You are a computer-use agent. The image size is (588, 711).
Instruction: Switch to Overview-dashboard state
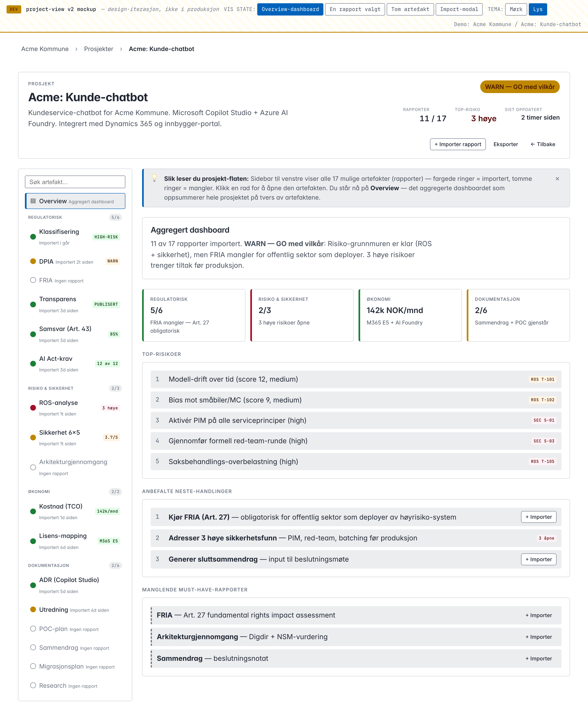coord(290,9)
